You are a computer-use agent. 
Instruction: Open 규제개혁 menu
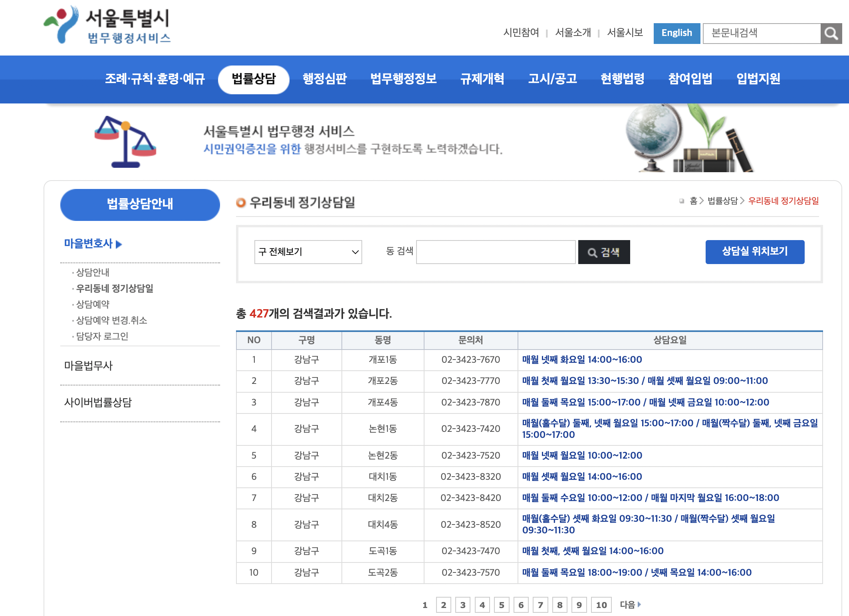coord(482,79)
